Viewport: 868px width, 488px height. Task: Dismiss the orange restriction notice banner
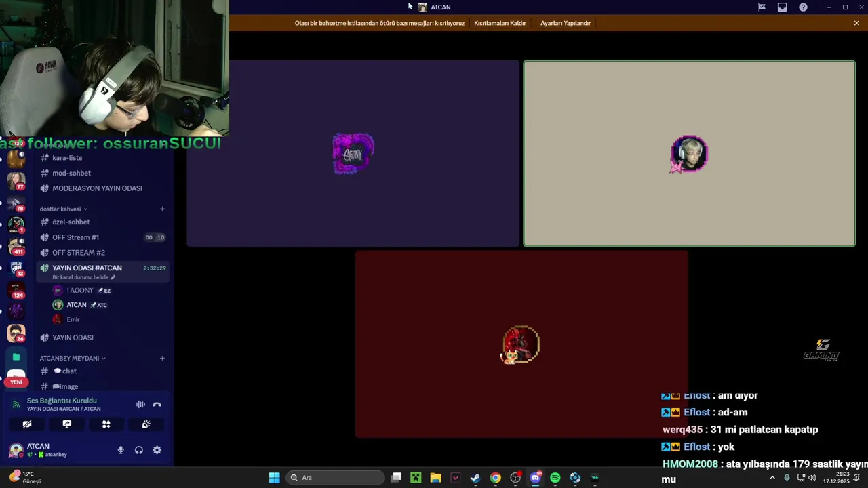856,23
